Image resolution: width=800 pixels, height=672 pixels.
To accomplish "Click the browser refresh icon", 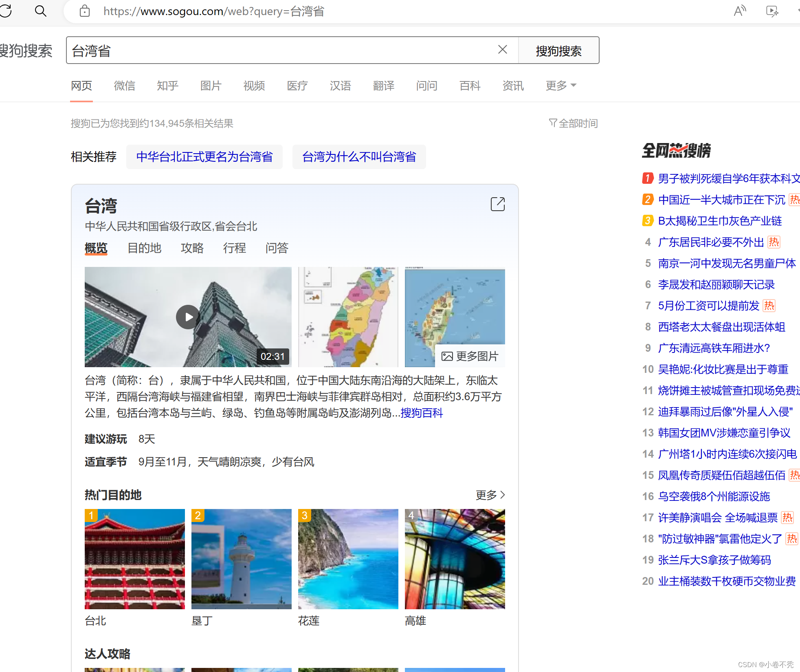I will click(6, 11).
